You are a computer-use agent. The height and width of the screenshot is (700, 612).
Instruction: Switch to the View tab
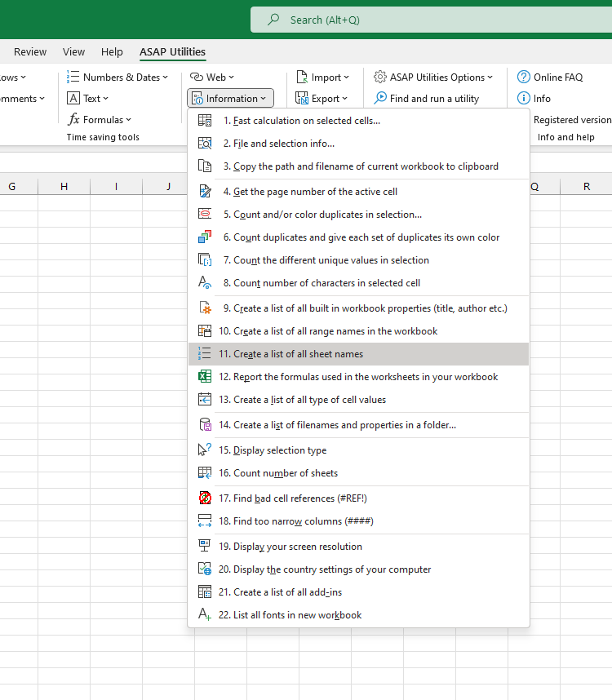tap(73, 51)
